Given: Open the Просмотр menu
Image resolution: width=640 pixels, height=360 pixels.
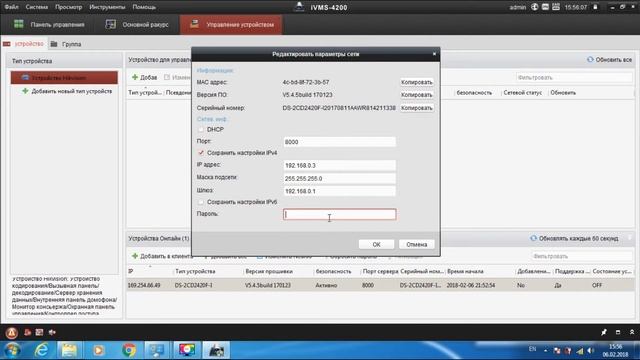Looking at the screenshot, I should pos(69,7).
